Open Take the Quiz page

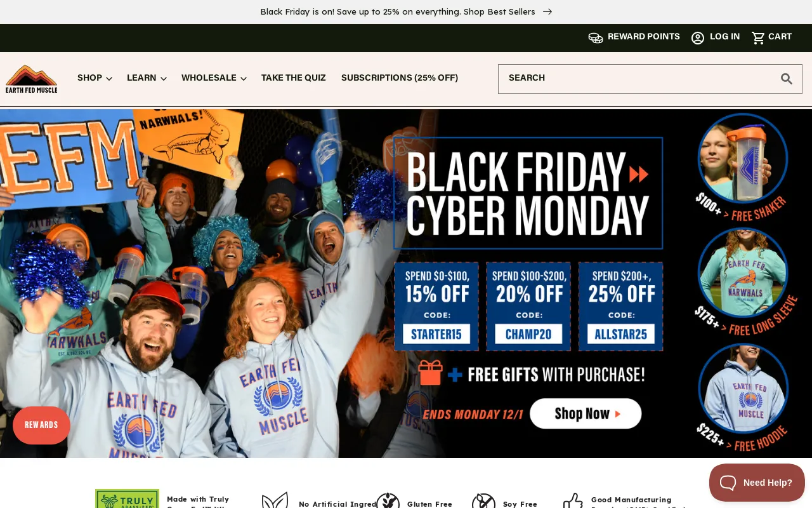point(294,78)
